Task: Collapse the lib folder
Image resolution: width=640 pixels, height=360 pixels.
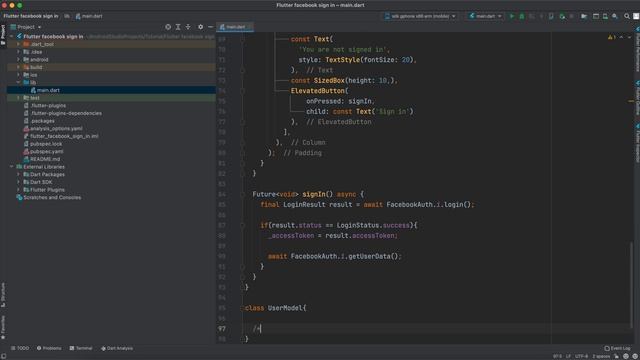Action: click(x=18, y=82)
